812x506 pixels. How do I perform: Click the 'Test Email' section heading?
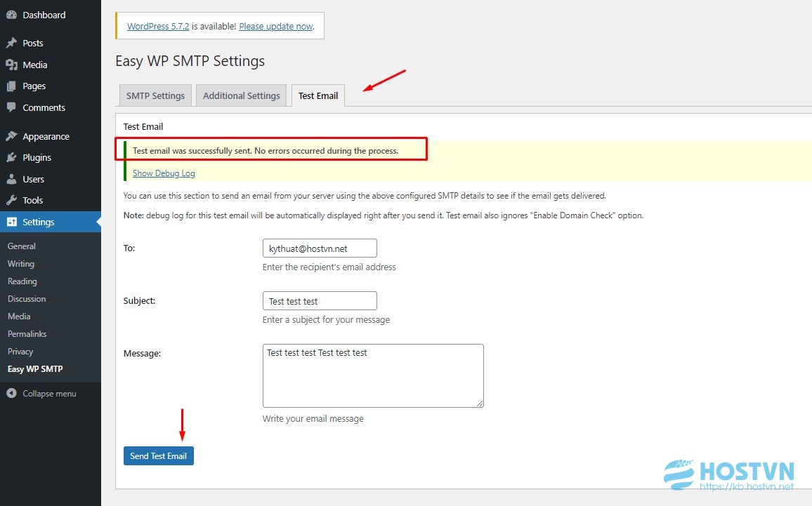[143, 127]
